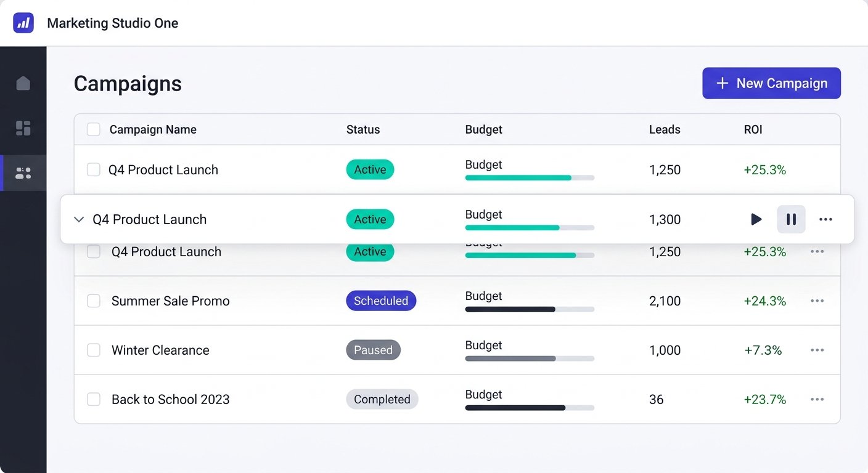
Task: Sort by the ROI column header
Action: tap(753, 129)
